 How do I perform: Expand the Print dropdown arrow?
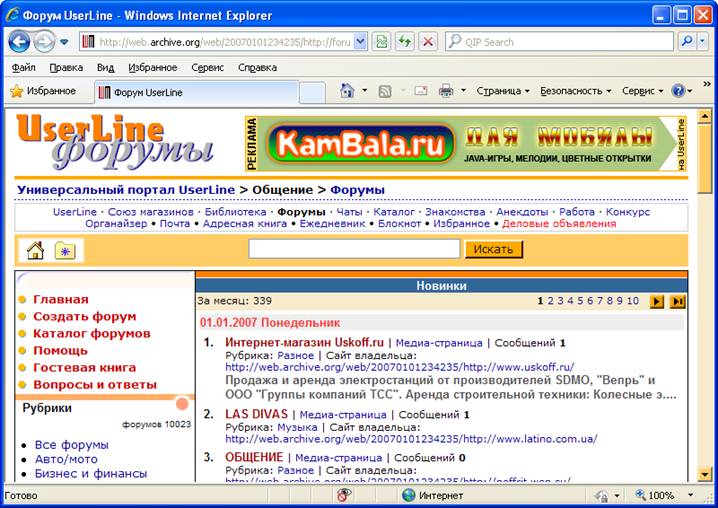point(463,91)
